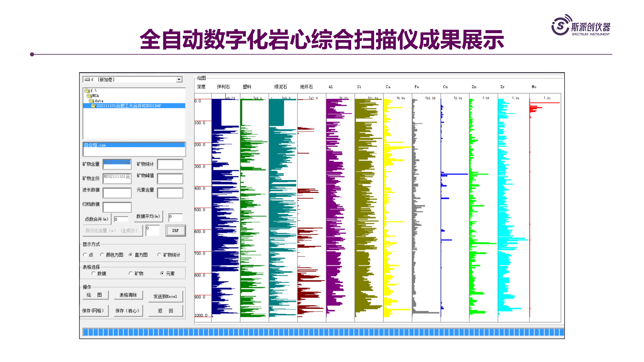Select the 202111101合肥工大合并 folder

(x=134, y=106)
